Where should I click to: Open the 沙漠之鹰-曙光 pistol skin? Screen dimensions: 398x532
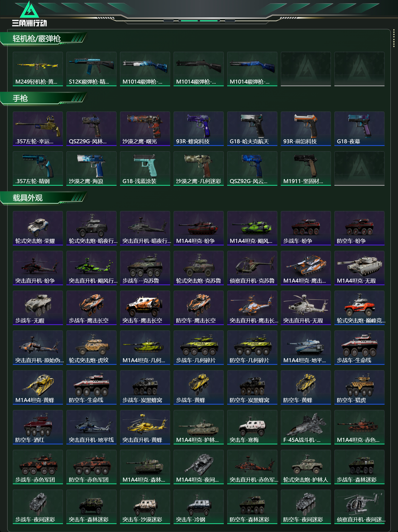tap(145, 129)
